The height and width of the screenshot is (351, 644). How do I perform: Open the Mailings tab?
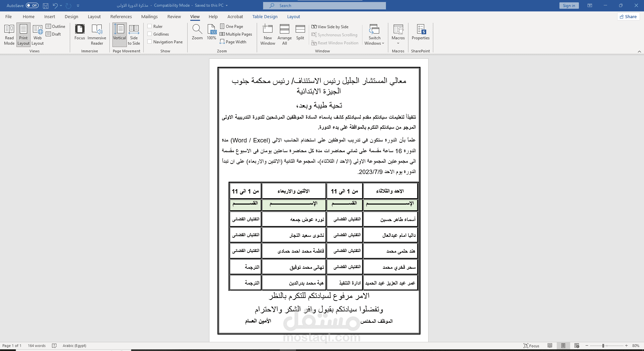point(149,16)
